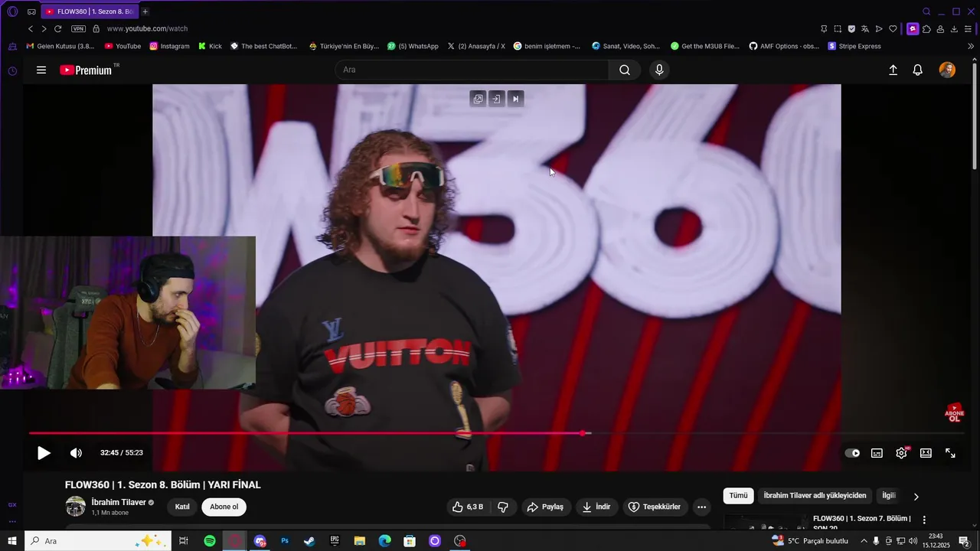
Task: Toggle the VPN badge in address bar
Action: pos(78,28)
